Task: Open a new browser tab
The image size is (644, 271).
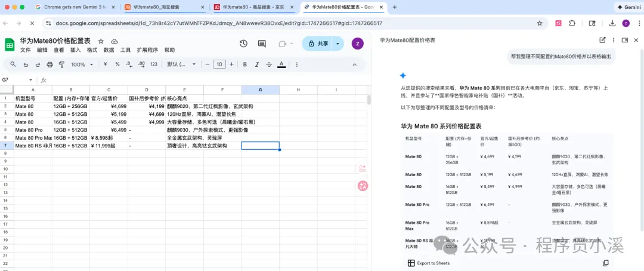Action: coord(395,7)
